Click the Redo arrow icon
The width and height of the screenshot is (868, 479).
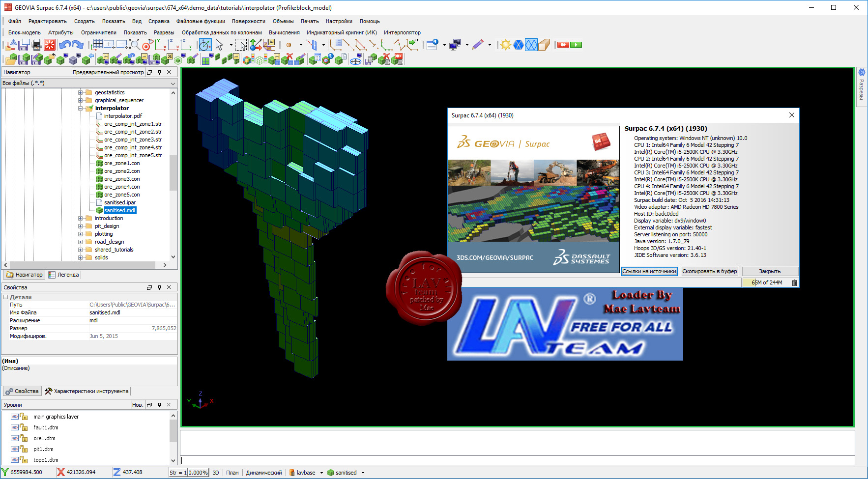(77, 45)
